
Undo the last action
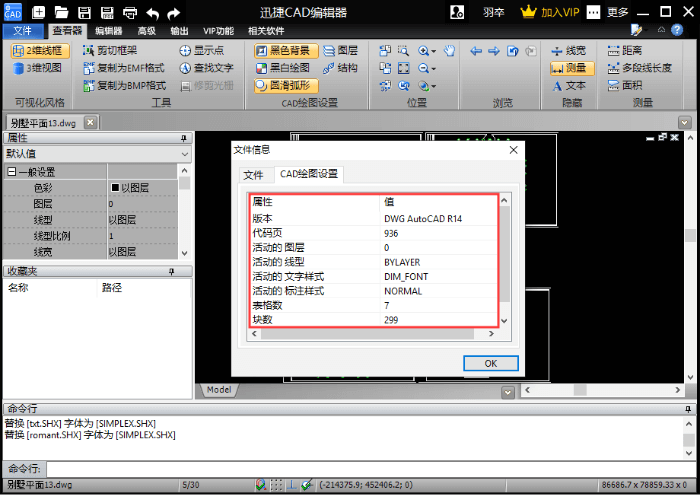[x=152, y=13]
